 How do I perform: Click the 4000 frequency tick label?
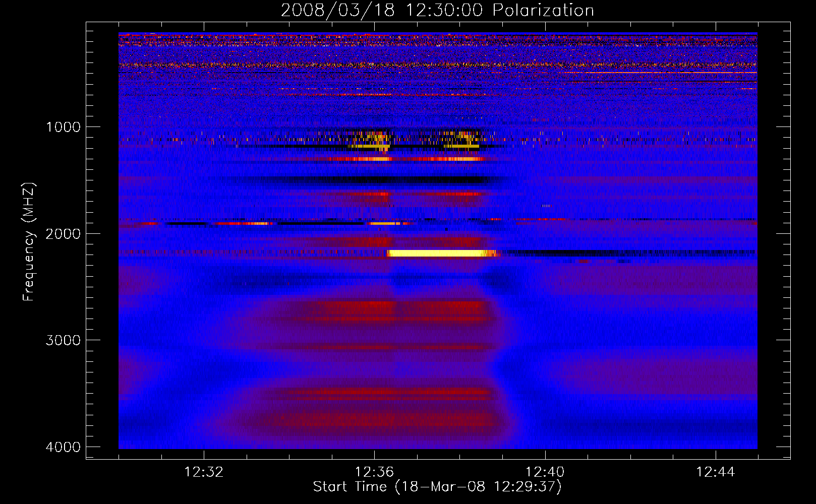click(x=63, y=447)
